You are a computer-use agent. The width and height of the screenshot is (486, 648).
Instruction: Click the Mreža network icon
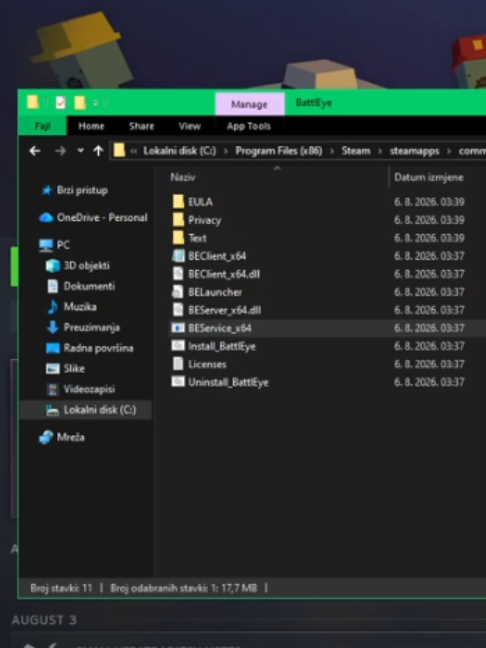tap(46, 437)
